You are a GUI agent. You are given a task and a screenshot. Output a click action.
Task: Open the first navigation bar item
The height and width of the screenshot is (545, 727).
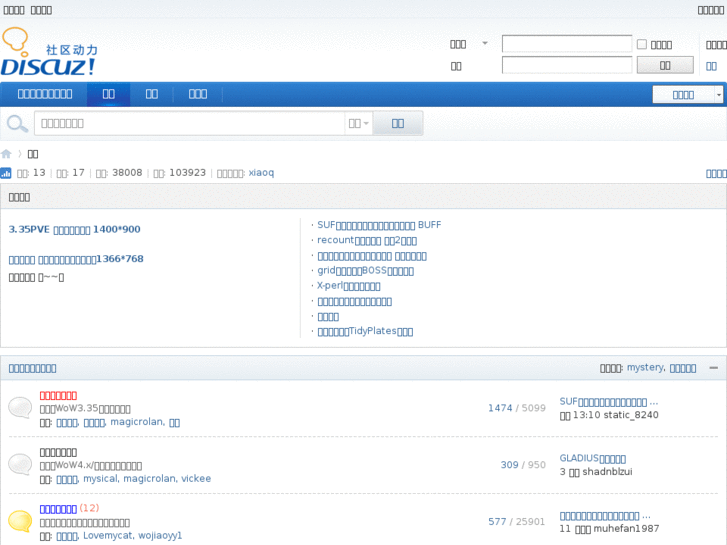(x=45, y=94)
